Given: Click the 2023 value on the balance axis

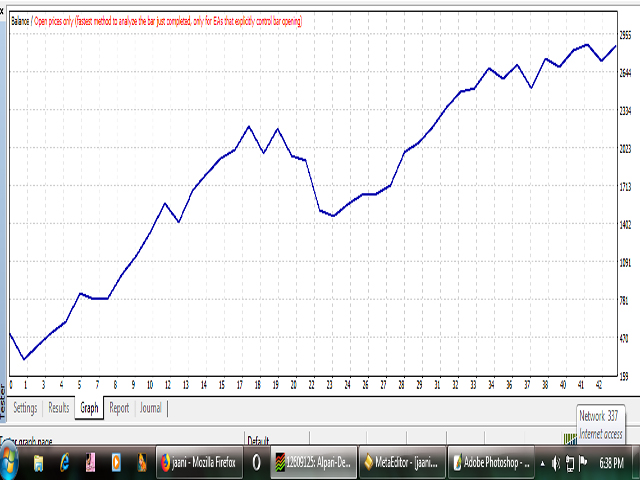Looking at the screenshot, I should click(x=625, y=149).
